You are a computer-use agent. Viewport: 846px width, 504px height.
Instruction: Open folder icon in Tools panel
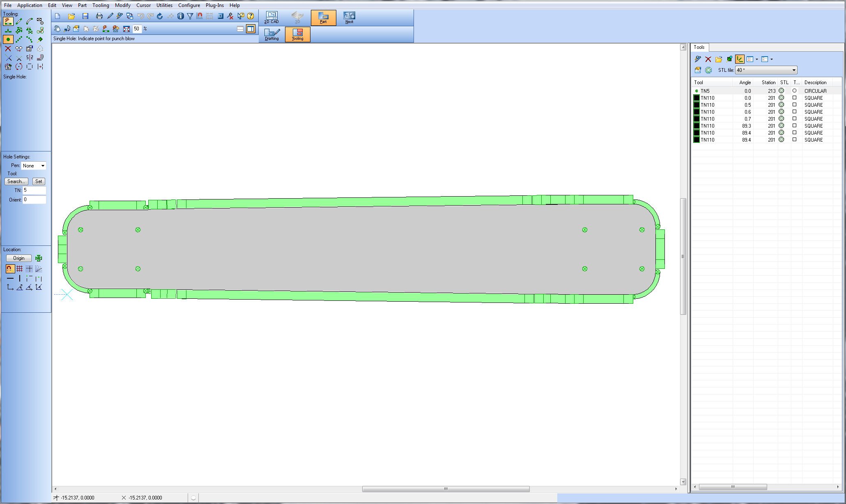[719, 59]
